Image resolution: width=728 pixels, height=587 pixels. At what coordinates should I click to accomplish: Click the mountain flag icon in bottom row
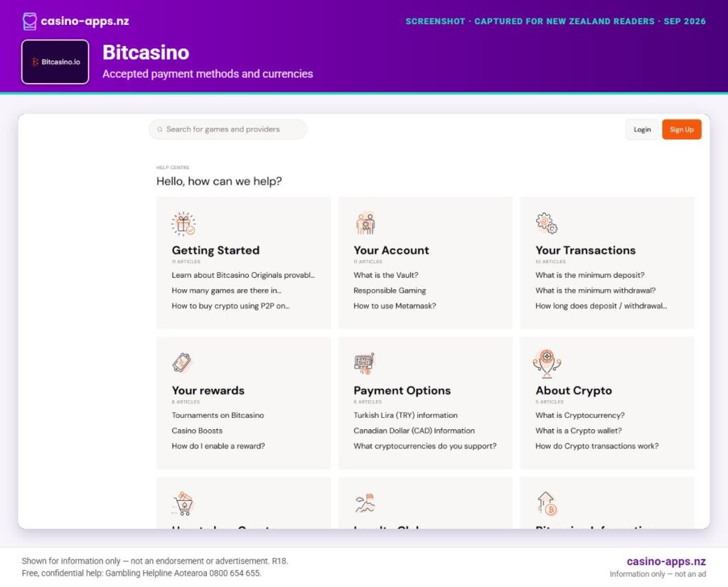click(365, 503)
